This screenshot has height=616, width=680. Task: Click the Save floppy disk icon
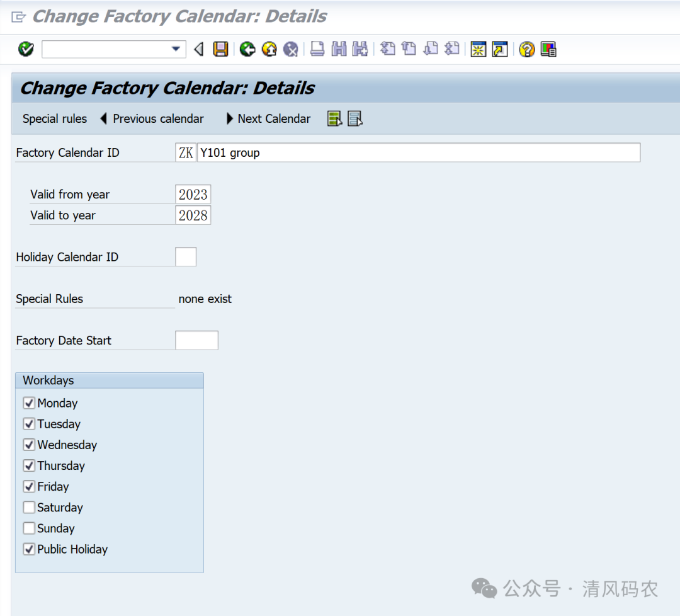pos(220,49)
